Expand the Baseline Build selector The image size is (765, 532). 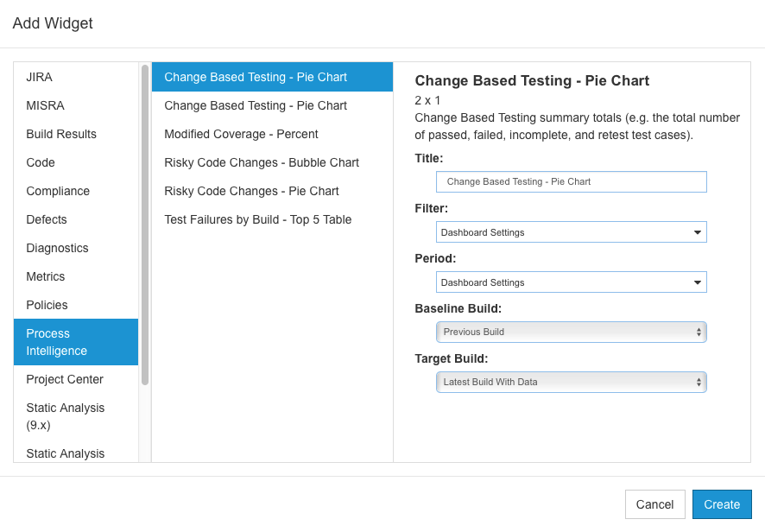tap(572, 332)
